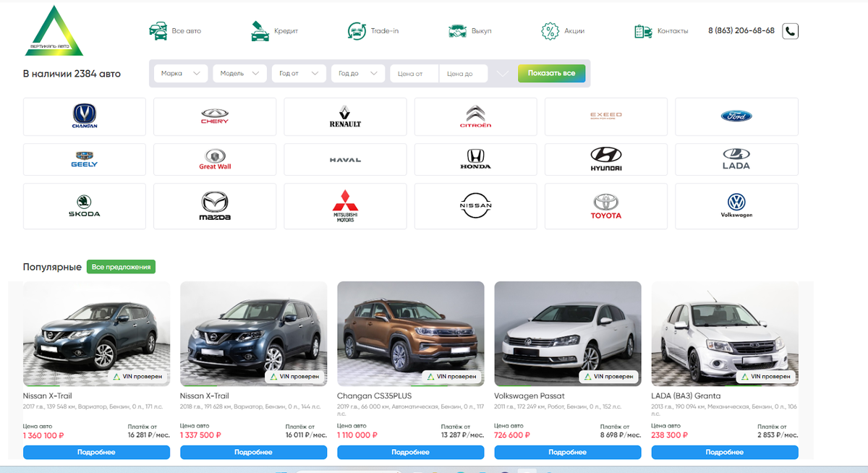Open the Trade-in menu item
Screen dimensions: 868x473
coord(373,31)
